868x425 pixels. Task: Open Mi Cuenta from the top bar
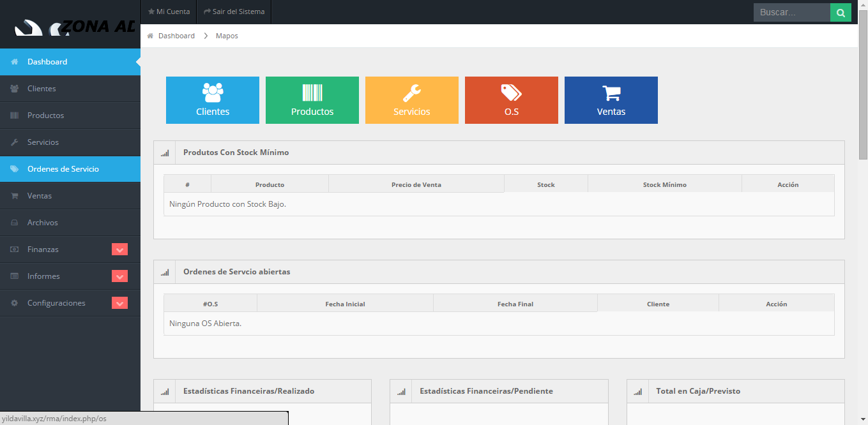tap(168, 11)
